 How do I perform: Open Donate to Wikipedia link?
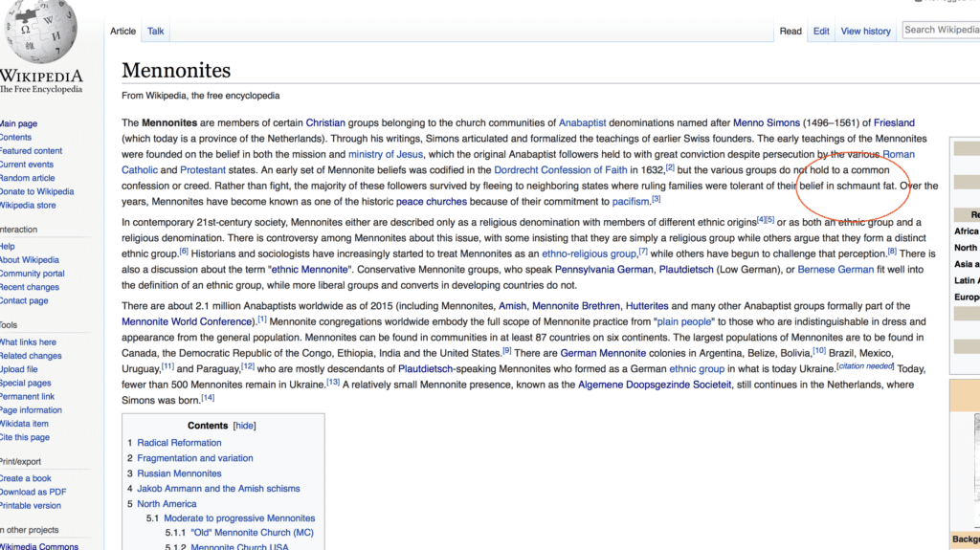[36, 192]
